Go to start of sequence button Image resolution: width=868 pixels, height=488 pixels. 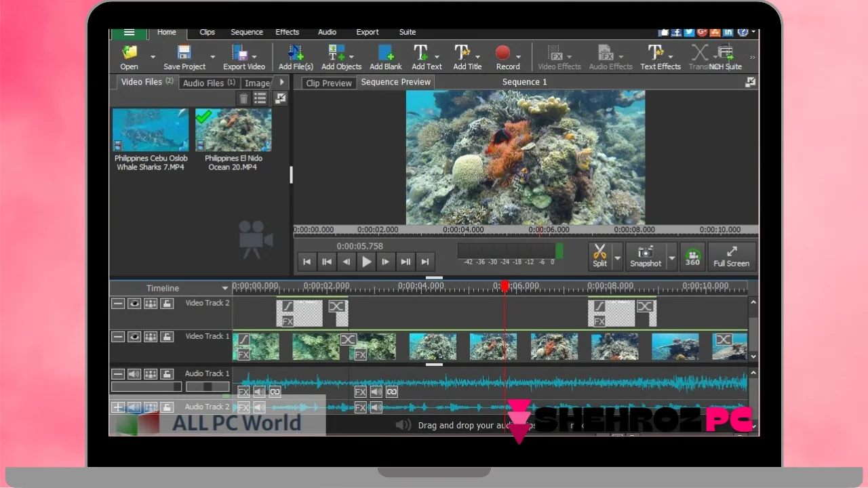tap(307, 262)
